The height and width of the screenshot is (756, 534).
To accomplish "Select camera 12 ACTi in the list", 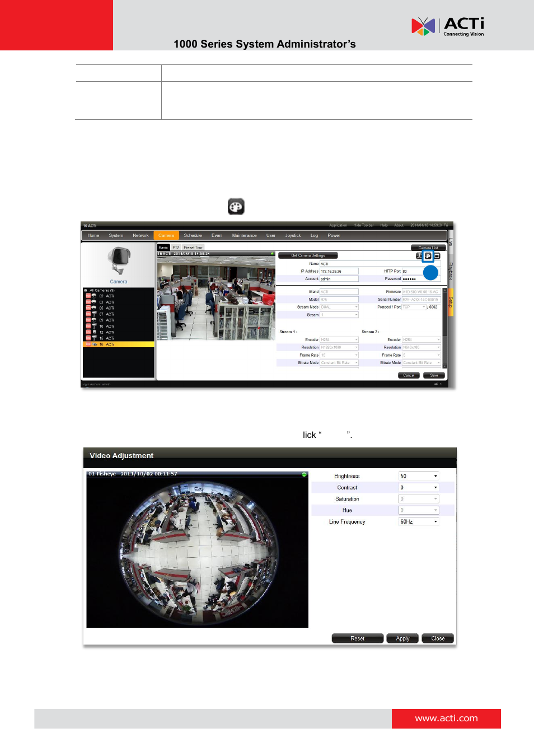I will (119, 332).
